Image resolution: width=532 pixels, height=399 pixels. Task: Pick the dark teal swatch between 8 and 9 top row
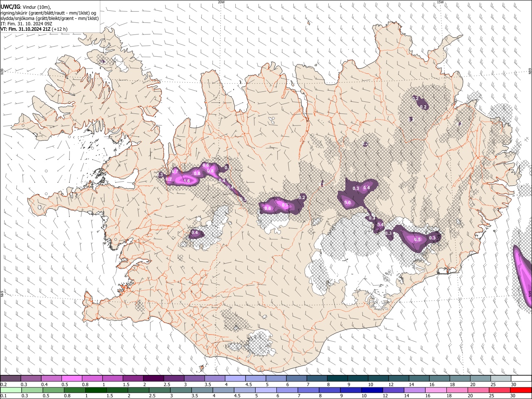[x=337, y=379]
